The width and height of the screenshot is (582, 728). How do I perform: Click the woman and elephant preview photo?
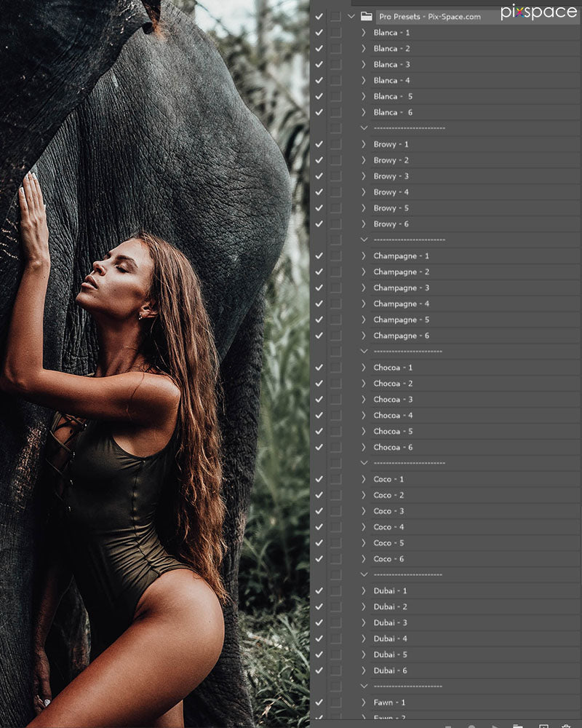click(154, 364)
